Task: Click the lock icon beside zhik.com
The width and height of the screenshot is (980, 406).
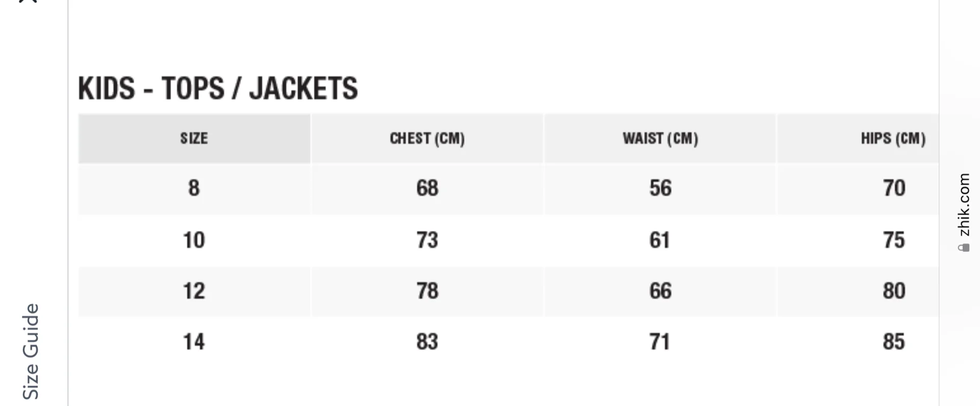Action: 964,248
